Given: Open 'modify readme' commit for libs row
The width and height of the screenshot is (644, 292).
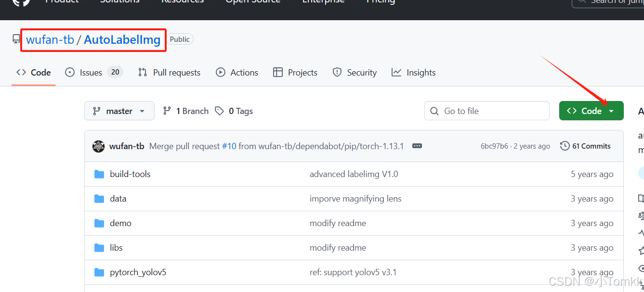Looking at the screenshot, I should tap(338, 248).
